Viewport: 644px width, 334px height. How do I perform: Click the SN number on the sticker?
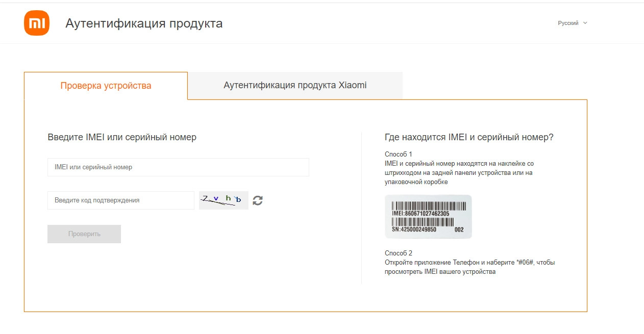[x=414, y=229]
